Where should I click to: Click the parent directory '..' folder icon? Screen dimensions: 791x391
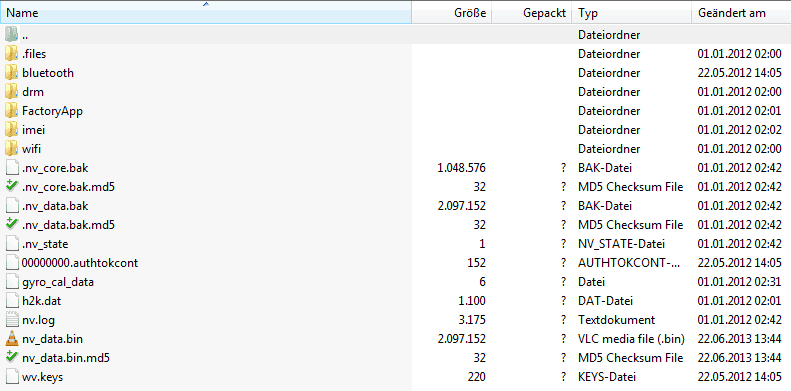[x=11, y=35]
